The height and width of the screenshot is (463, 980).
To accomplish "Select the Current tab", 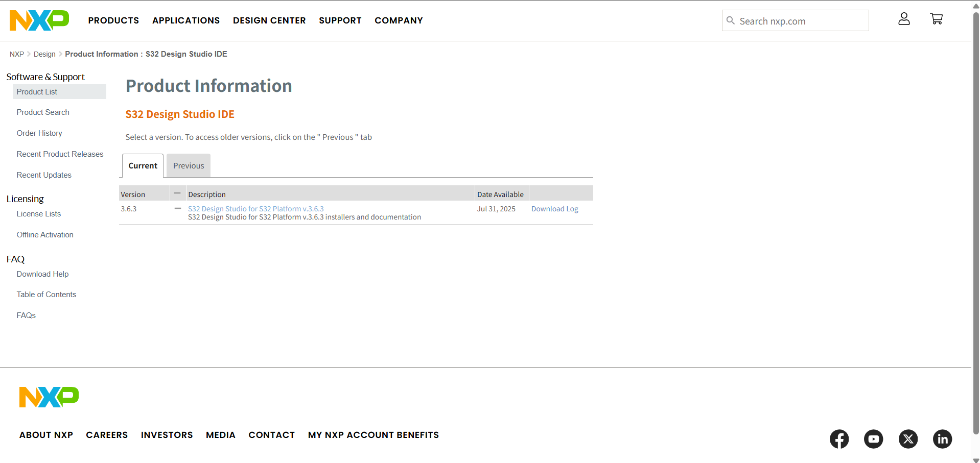I will (x=143, y=166).
